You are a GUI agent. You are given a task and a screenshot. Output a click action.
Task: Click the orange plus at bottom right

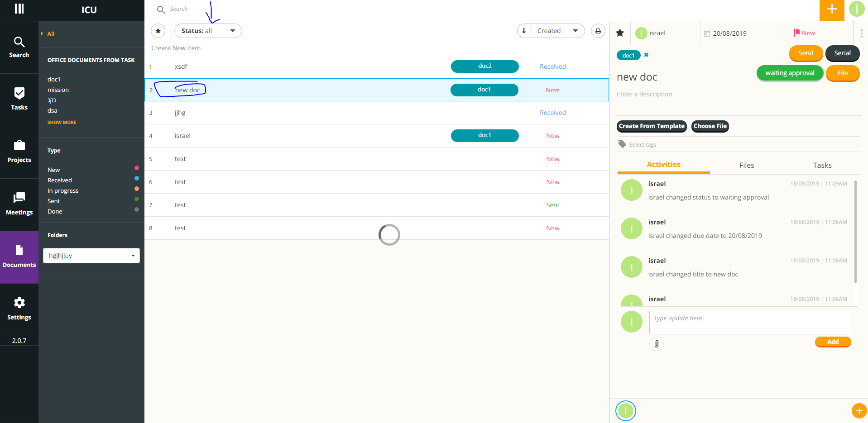tap(859, 411)
